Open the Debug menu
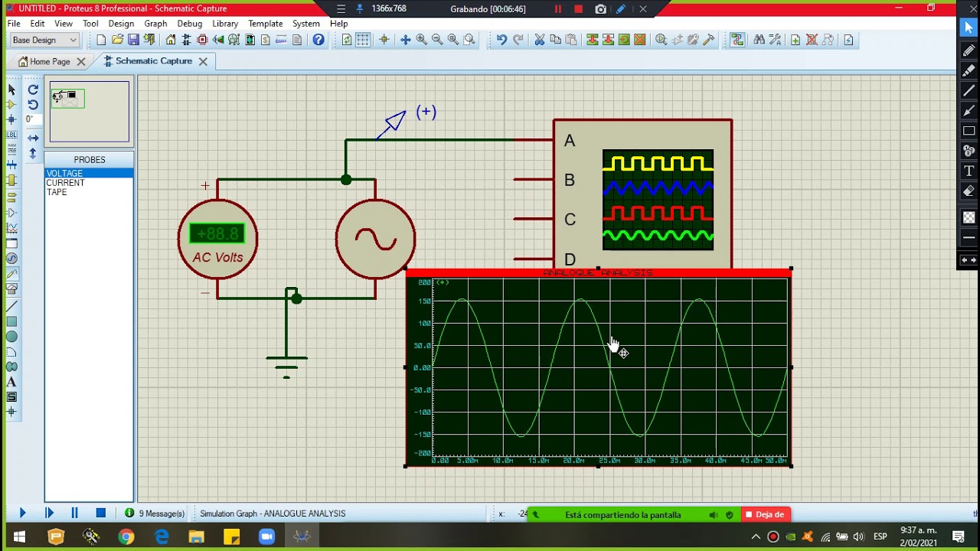Viewport: 980px width, 551px height. point(190,24)
